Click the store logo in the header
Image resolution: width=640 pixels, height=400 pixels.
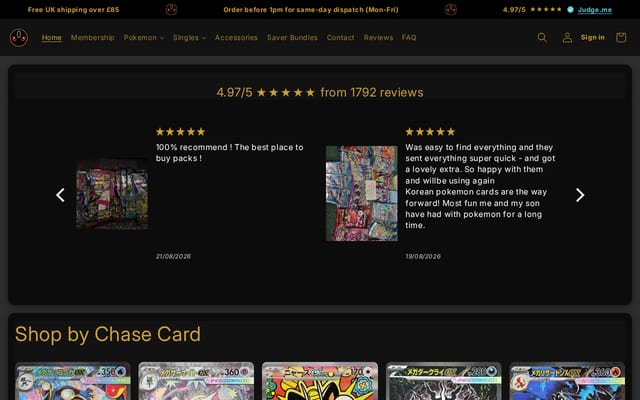pyautogui.click(x=19, y=38)
